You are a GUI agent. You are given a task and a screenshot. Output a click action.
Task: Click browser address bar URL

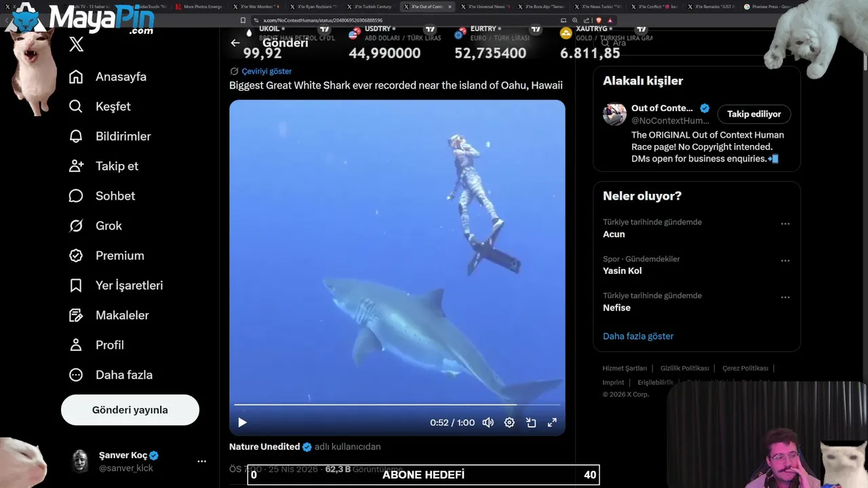tap(323, 20)
